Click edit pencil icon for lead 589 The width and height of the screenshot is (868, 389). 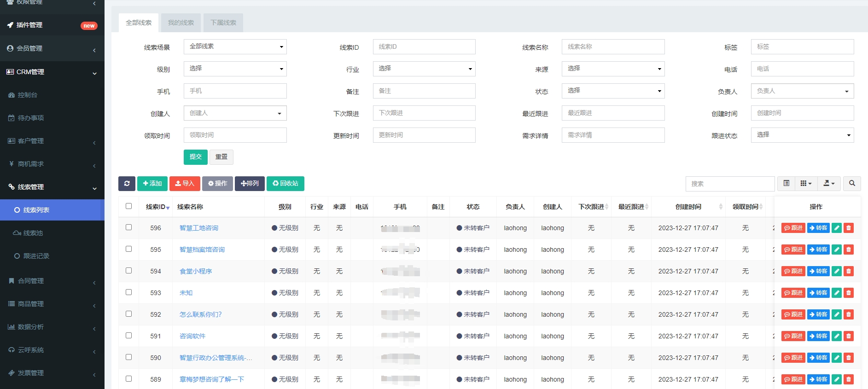[x=837, y=379]
